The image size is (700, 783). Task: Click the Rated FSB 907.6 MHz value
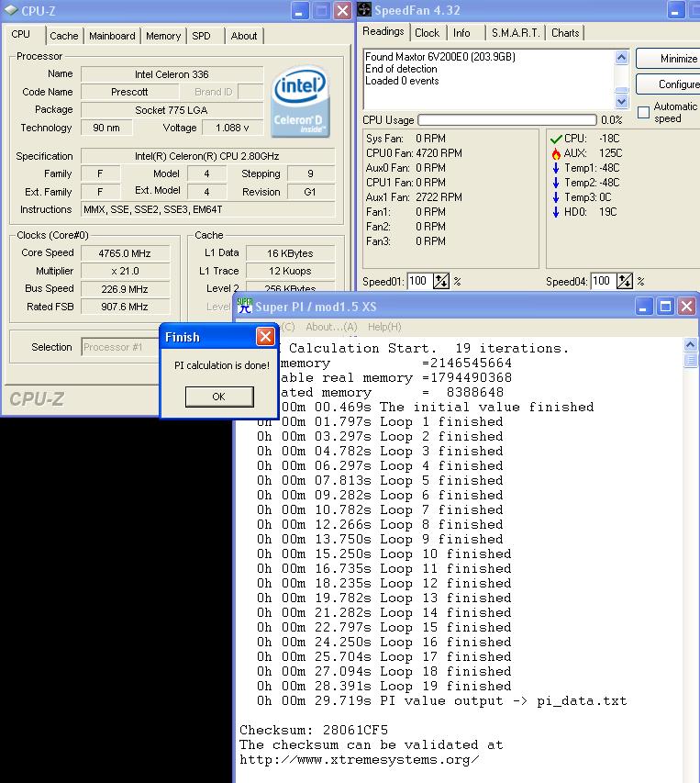125,307
